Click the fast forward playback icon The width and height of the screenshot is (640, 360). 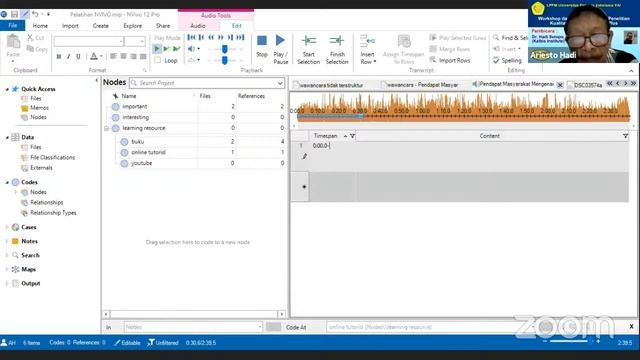221,38
